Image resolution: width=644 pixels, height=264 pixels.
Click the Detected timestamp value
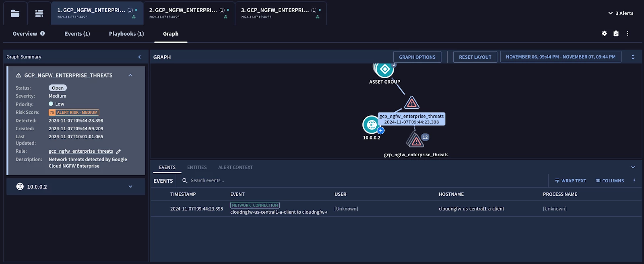point(76,121)
